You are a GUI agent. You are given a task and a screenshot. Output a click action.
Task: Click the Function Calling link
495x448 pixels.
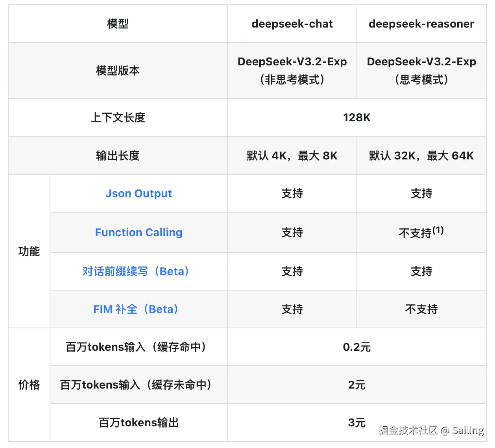pyautogui.click(x=139, y=232)
